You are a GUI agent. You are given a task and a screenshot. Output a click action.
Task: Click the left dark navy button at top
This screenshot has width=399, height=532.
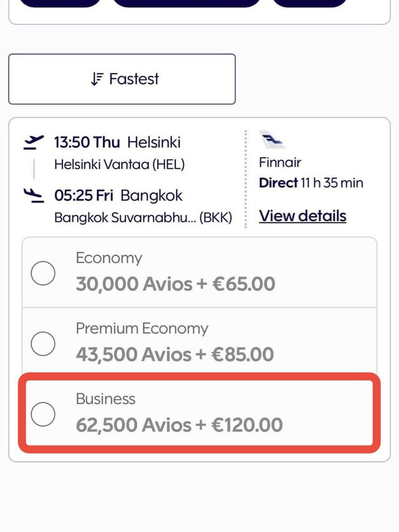tap(60, 2)
